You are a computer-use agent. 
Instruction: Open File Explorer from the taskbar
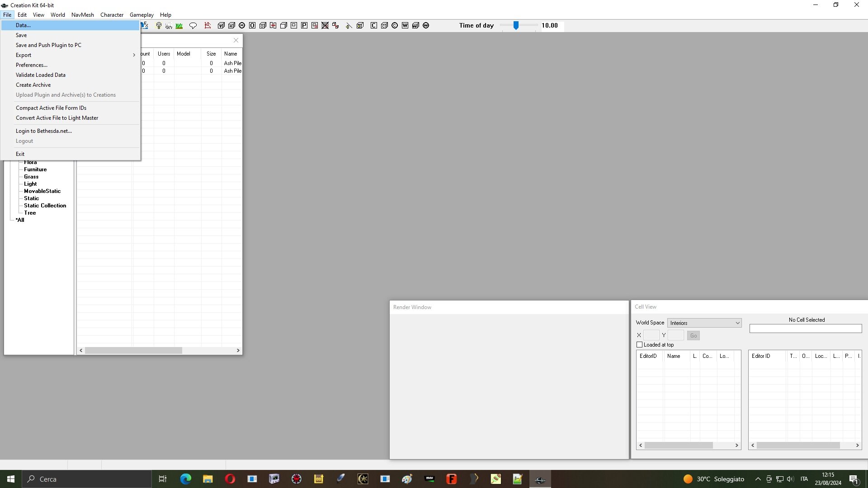click(208, 479)
